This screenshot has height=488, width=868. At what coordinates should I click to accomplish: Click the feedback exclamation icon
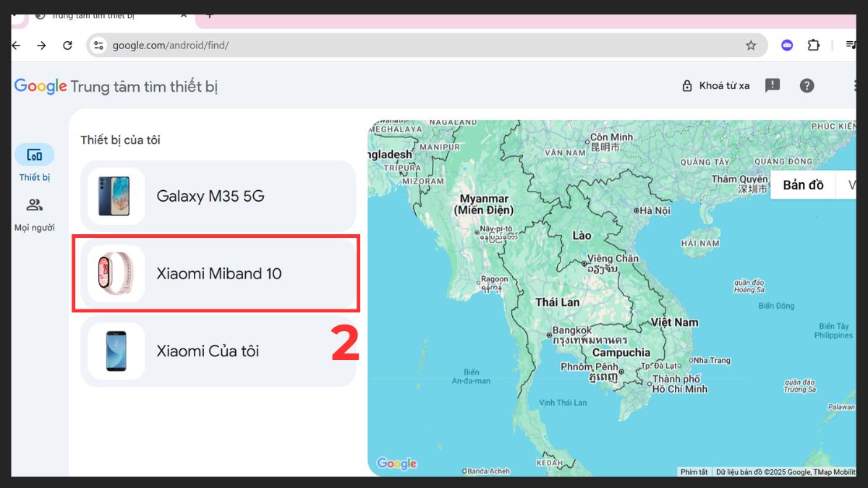(773, 85)
